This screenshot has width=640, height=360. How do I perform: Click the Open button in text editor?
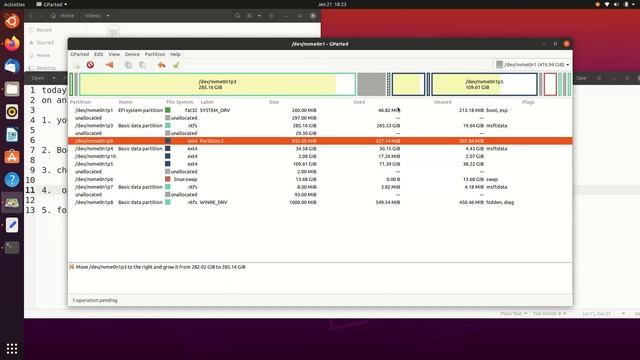[38, 78]
